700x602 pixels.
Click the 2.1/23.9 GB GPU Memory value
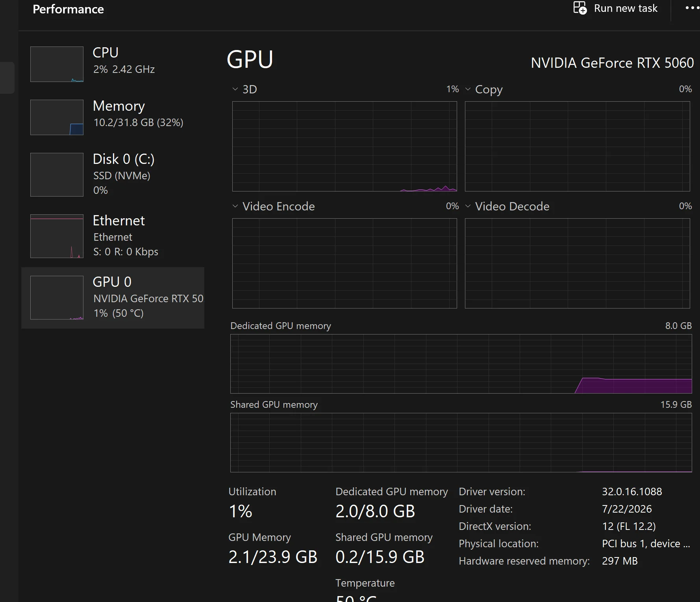pos(273,557)
